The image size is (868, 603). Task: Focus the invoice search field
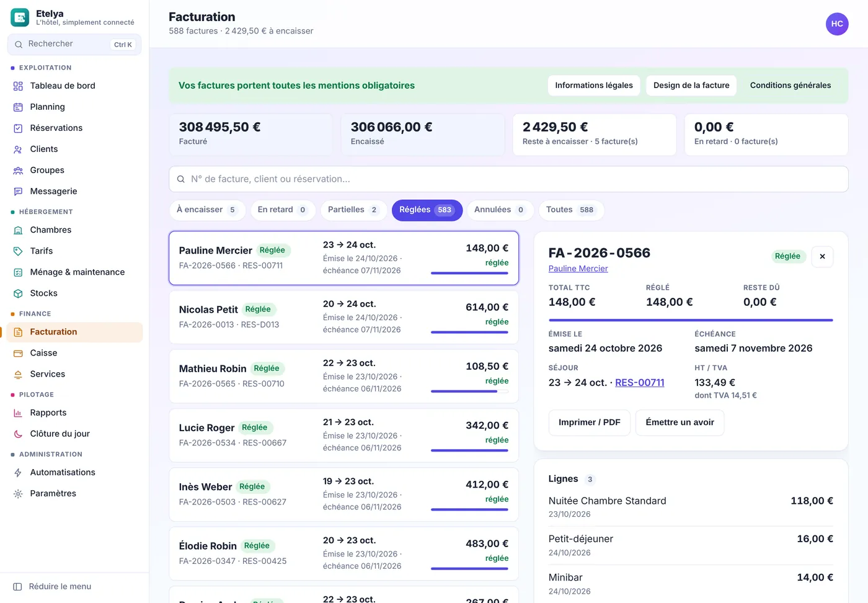(x=508, y=179)
